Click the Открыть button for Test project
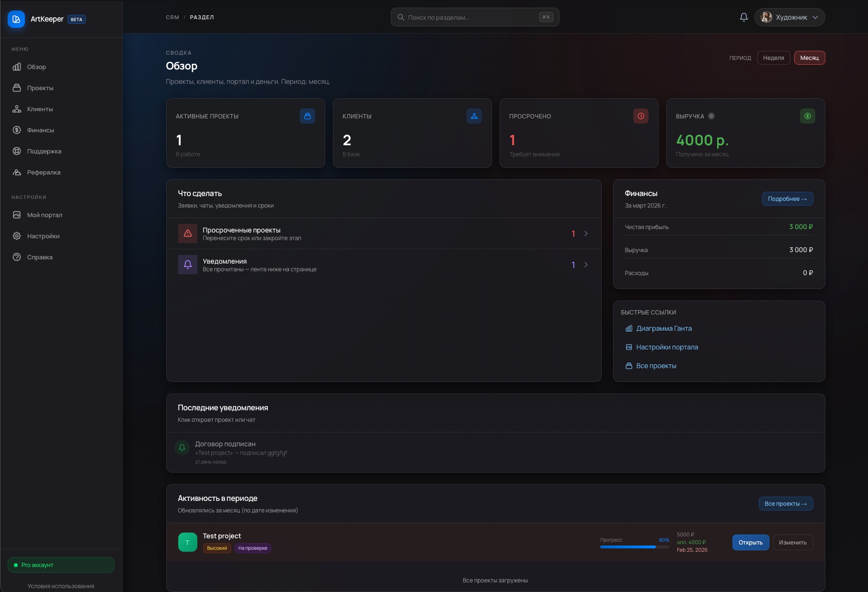 (750, 542)
